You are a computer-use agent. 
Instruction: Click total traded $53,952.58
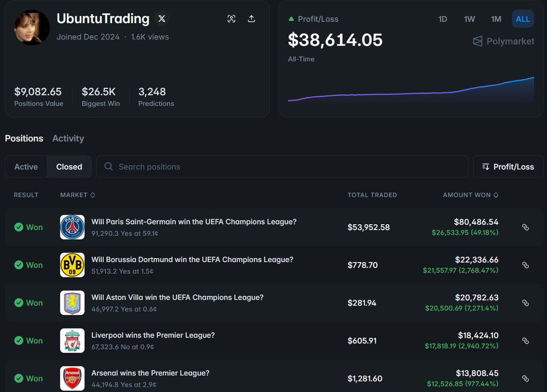tap(369, 227)
